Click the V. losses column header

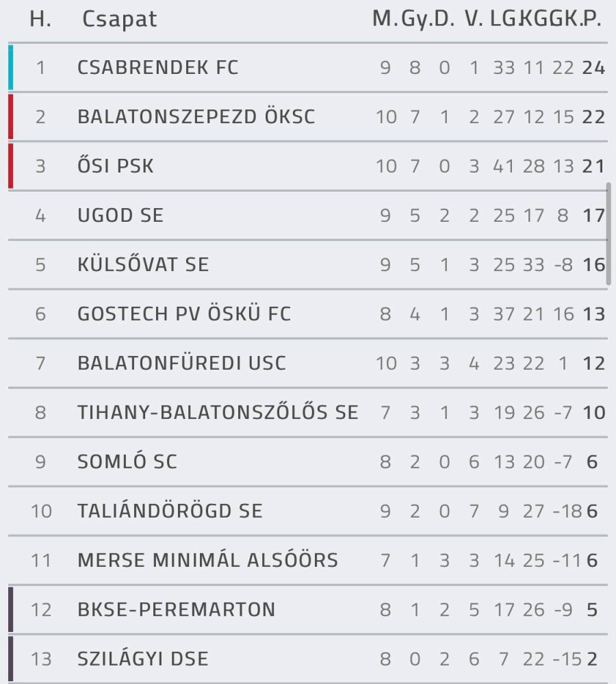coord(474,19)
